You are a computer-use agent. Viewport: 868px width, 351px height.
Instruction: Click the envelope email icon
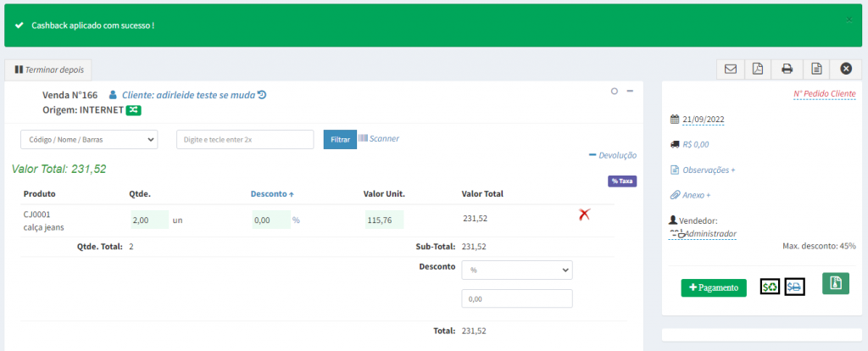tap(731, 69)
